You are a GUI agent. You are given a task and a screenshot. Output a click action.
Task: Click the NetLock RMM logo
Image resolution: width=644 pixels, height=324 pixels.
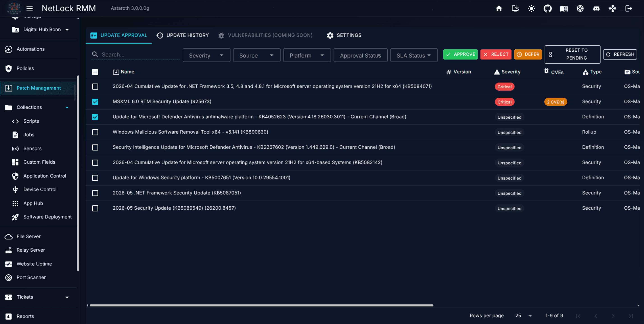point(14,8)
